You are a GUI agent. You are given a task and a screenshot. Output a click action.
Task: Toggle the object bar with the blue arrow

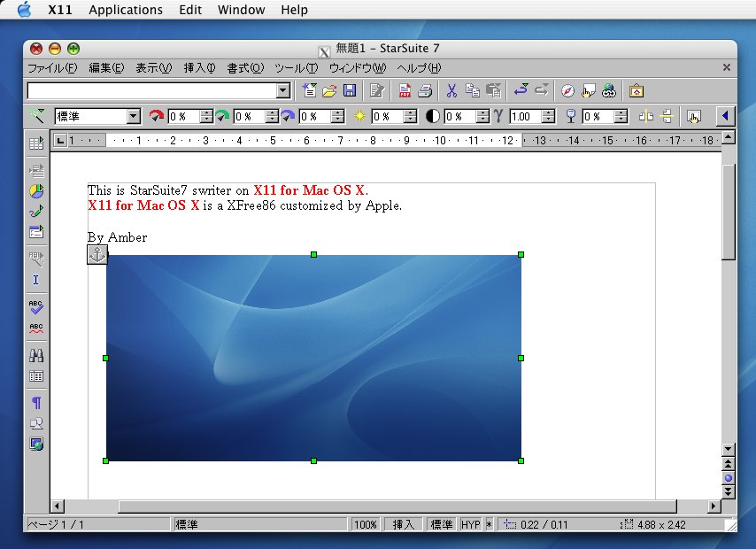[x=725, y=116]
